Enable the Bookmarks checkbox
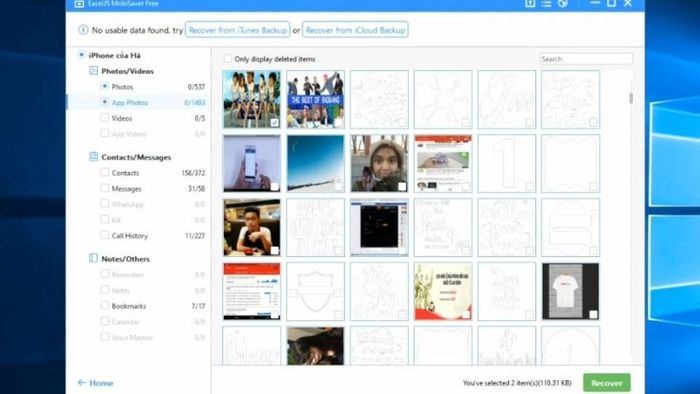Screen dimensions: 700x394 [104, 305]
